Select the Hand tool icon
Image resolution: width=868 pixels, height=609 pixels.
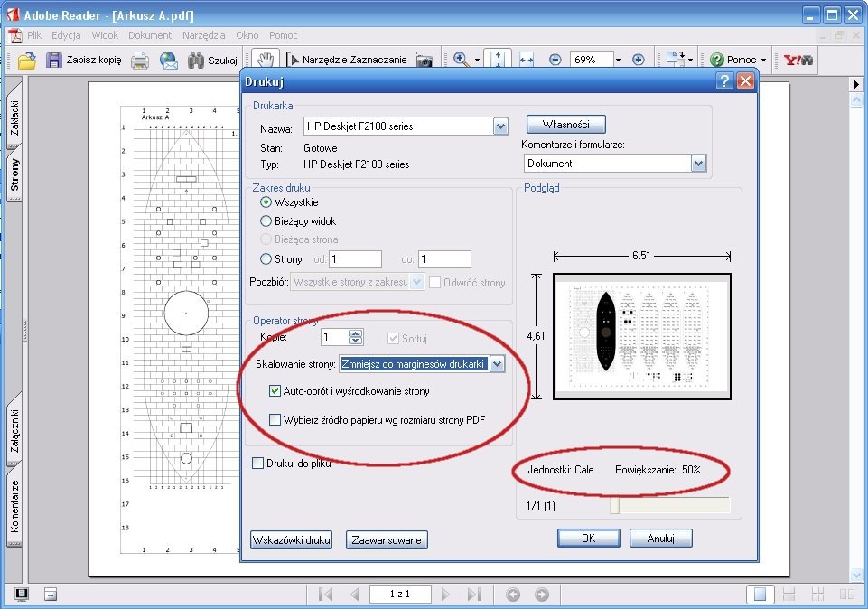pyautogui.click(x=265, y=60)
